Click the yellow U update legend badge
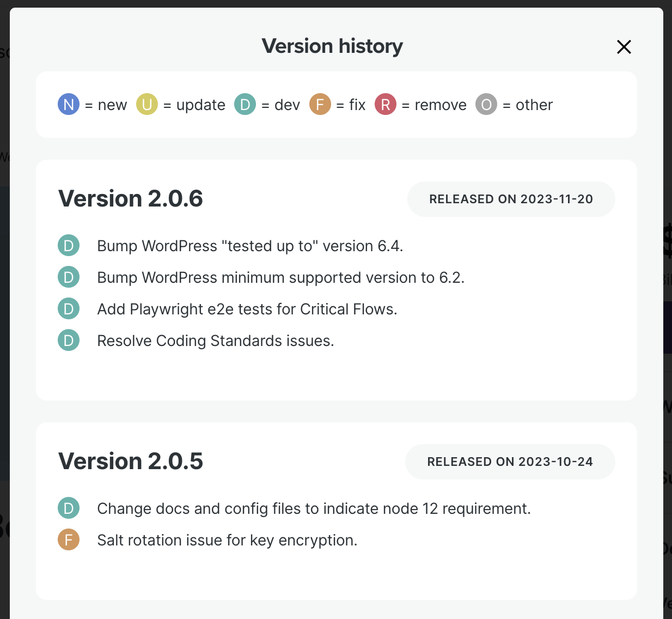 (147, 104)
